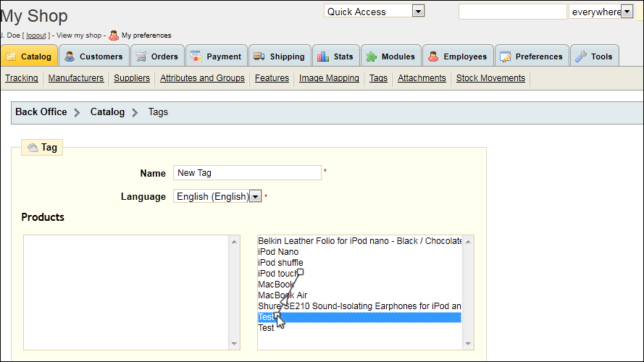
Task: Click the Catalog tab folder icon
Action: coord(11,56)
